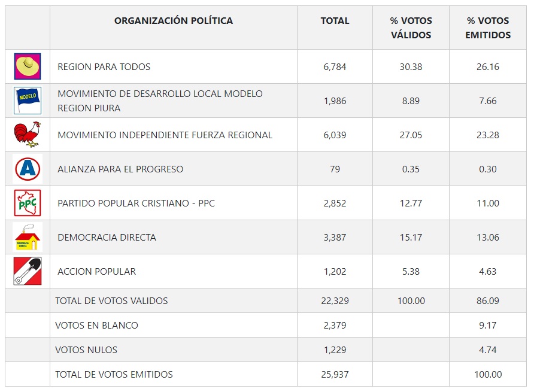Select the REGION PARA TODOS party name

104,67
